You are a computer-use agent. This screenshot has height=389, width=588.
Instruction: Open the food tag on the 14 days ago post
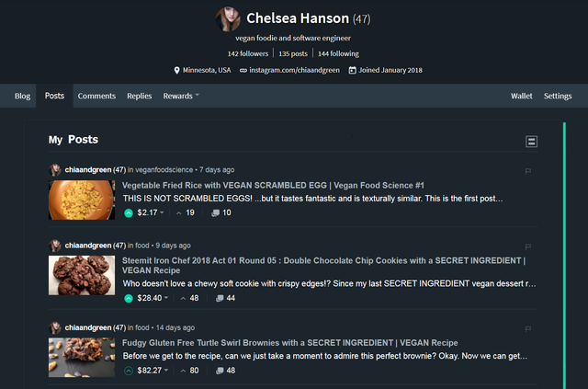pyautogui.click(x=142, y=327)
